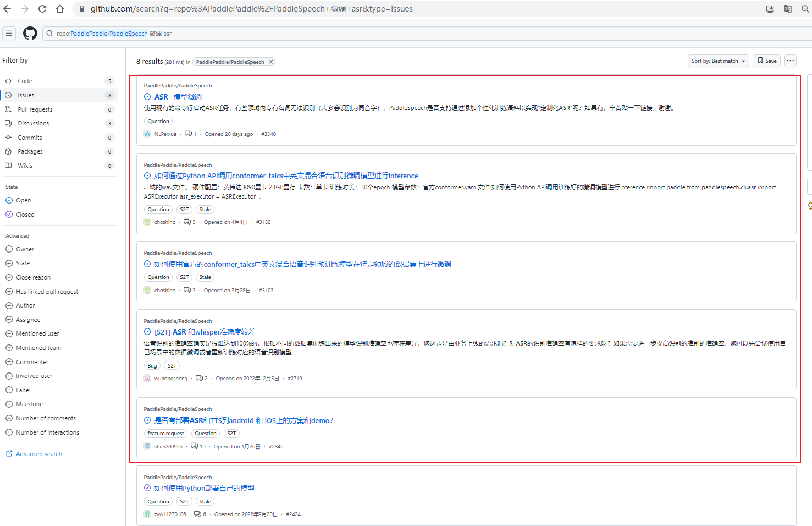Open the Advanced search link
Screen dimensions: 812x526
coord(37,453)
